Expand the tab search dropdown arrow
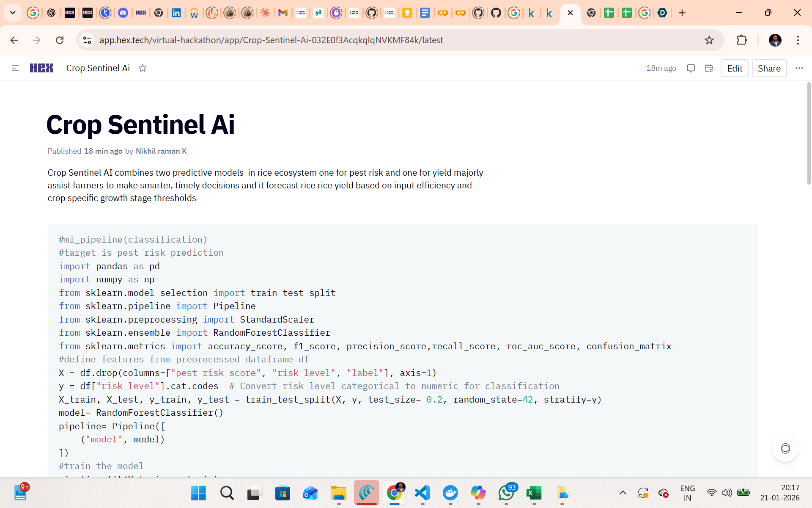The height and width of the screenshot is (508, 812). click(x=13, y=13)
